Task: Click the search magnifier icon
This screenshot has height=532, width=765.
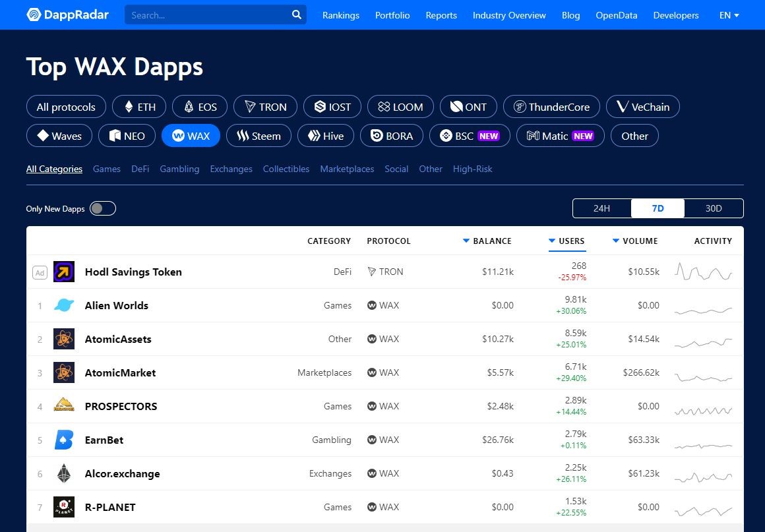Action: coord(297,15)
